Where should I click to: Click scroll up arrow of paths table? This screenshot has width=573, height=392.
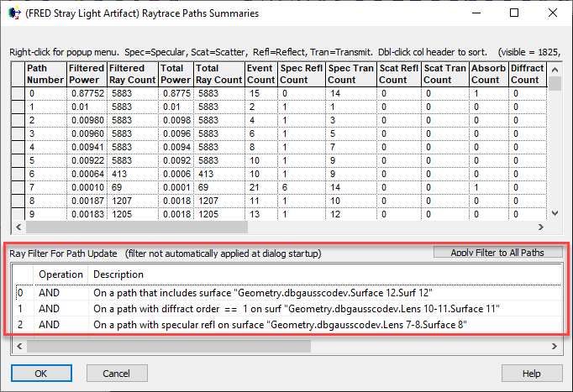(x=555, y=70)
